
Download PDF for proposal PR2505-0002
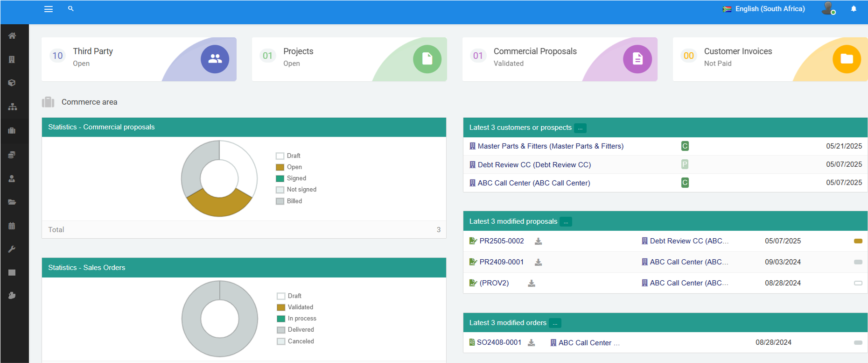(538, 242)
